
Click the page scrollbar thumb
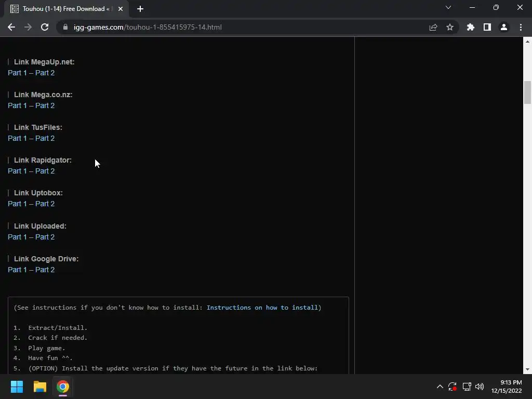pos(527,92)
